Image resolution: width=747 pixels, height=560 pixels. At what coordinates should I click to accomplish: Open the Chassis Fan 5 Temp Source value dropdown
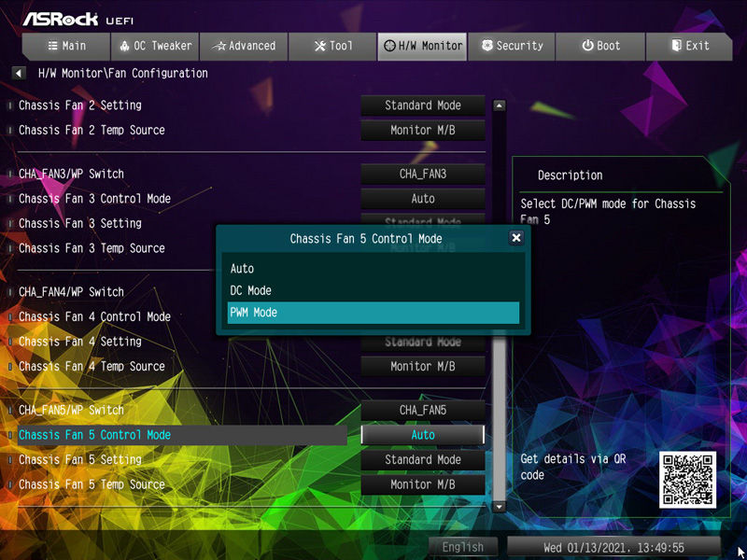tap(423, 484)
